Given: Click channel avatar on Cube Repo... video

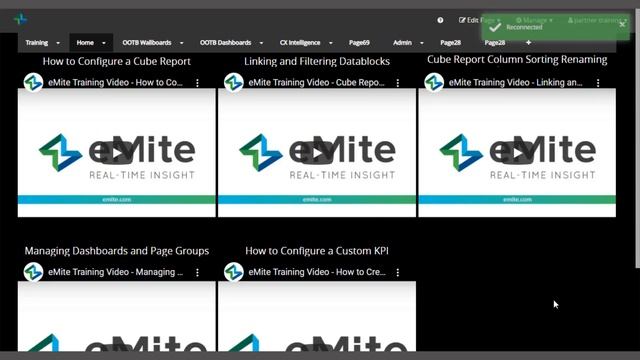Looking at the screenshot, I should coord(234,82).
